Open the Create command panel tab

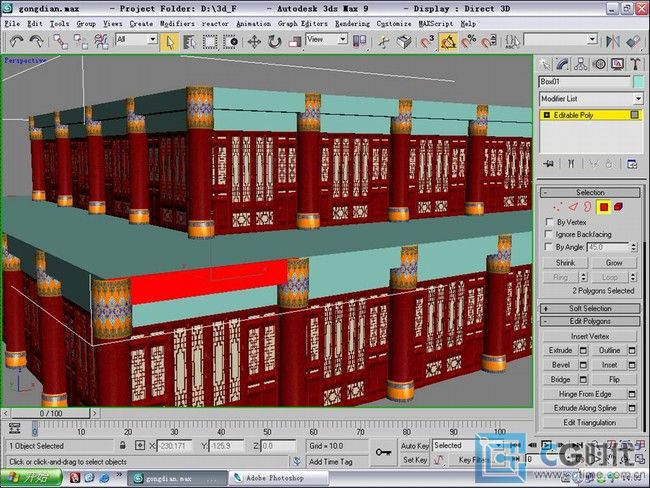[x=544, y=64]
